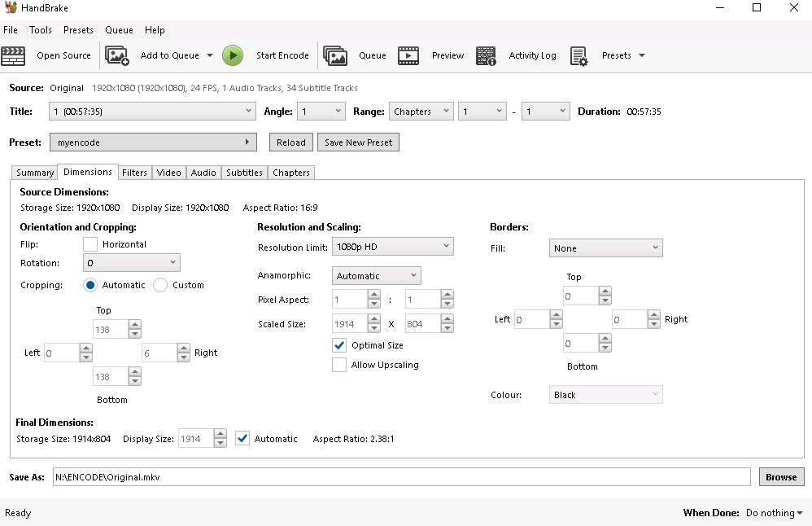
Task: Switch to the Subtitles tab
Action: [x=244, y=173]
